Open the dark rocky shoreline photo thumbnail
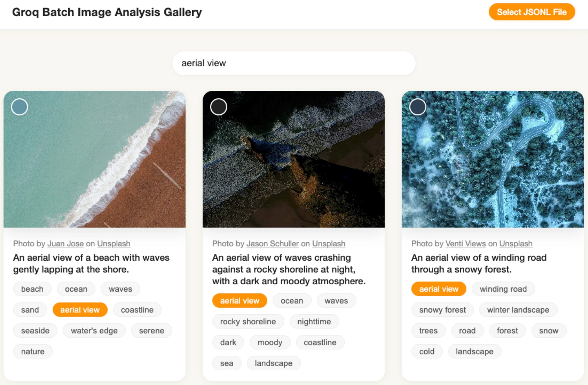This screenshot has width=588, height=385. point(293,159)
